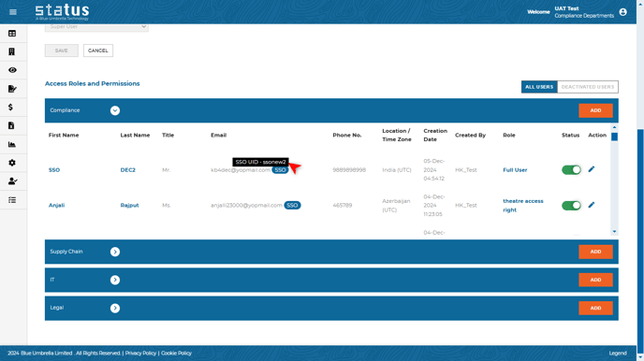Screen dimensions: 644x361
Task: Add a user to Compliance
Action: click(x=595, y=110)
